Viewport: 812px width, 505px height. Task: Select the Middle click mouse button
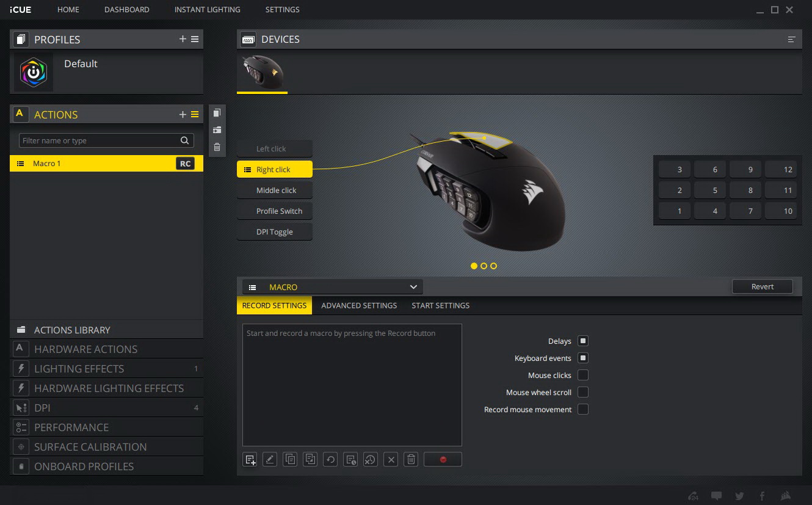pyautogui.click(x=275, y=191)
